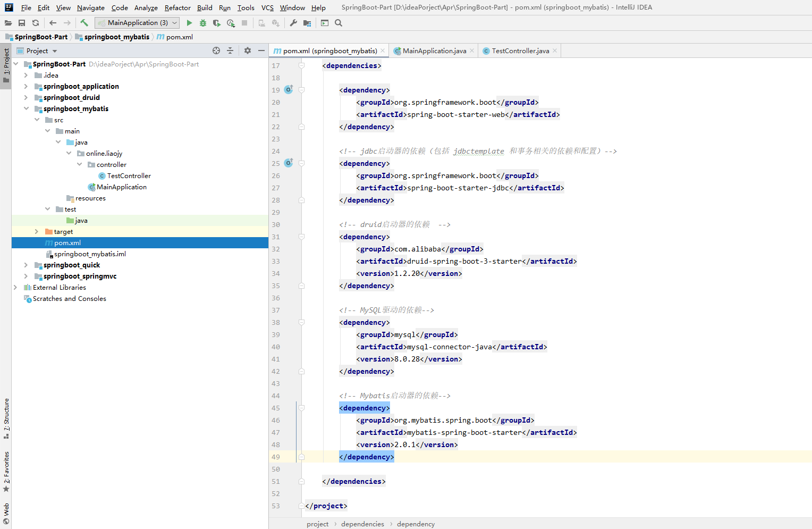This screenshot has height=529, width=812.
Task: Select springboot_mybatis.iml file
Action: coord(90,254)
